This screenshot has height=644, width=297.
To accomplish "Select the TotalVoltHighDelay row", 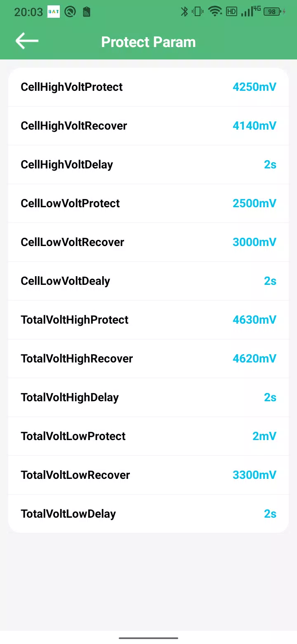I will 148,398.
